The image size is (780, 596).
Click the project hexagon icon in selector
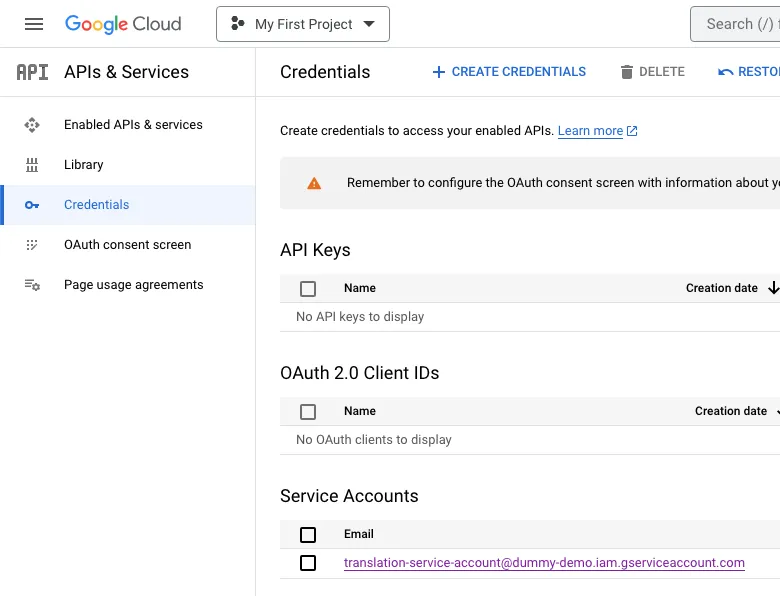[x=238, y=23]
